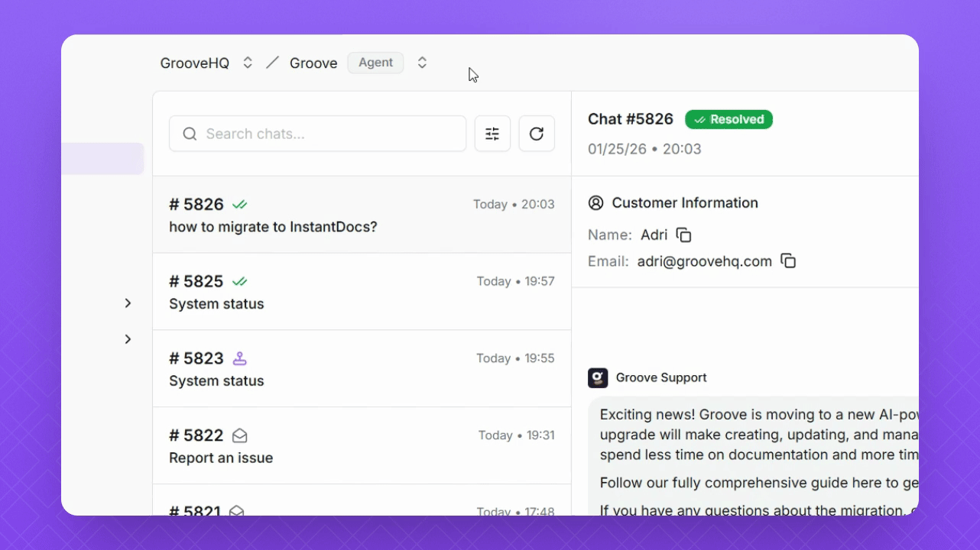Viewport: 980px width, 550px height.
Task: Click the 'Today • 19:55' timestamp
Action: [515, 358]
